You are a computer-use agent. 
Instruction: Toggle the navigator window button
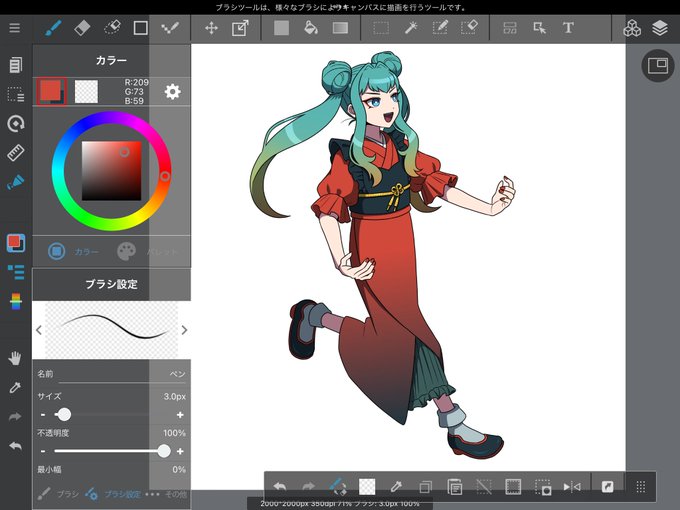657,65
